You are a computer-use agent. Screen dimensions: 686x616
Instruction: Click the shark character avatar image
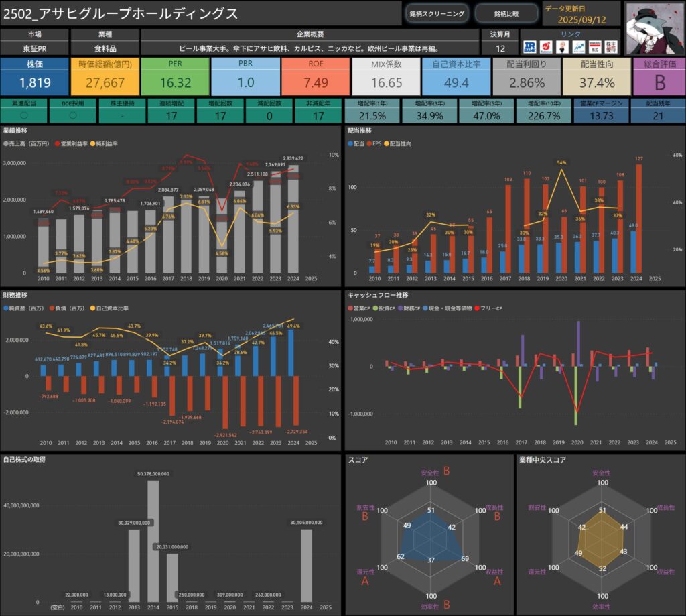pyautogui.click(x=653, y=28)
